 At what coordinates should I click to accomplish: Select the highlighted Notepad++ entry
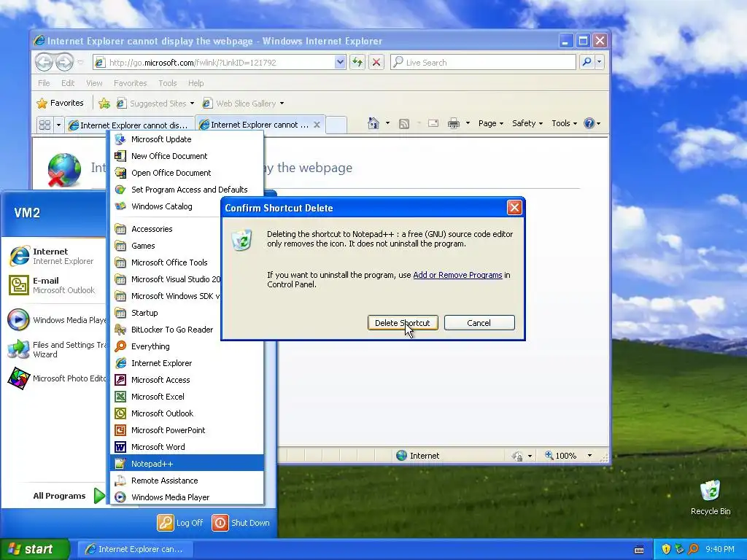[x=187, y=463]
